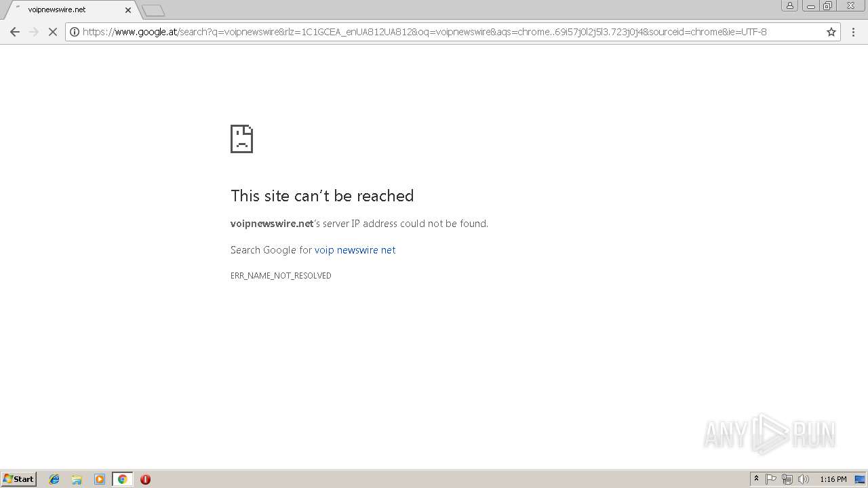Bookmark this page with the star icon

coord(831,32)
